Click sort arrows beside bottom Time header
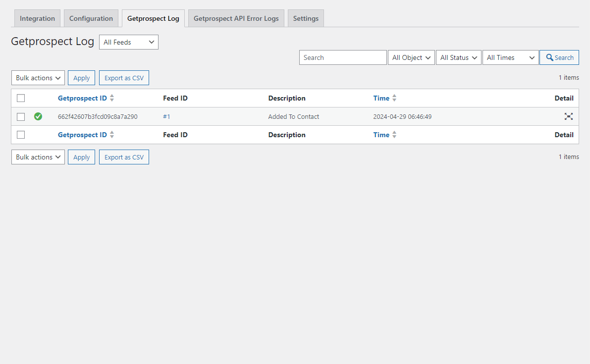 [394, 135]
